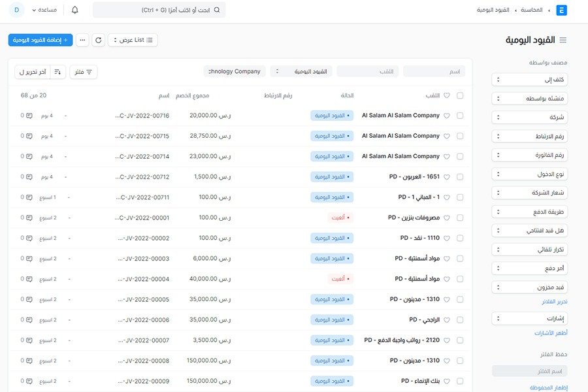
Task: Open the مساعدة help menu
Action: pos(43,10)
